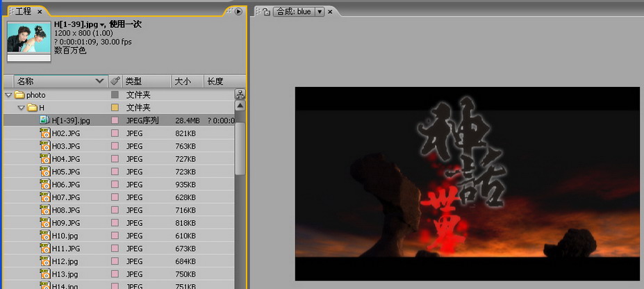Click the H11.JPG file icon
Screen dimensions: 644x289
pyautogui.click(x=44, y=249)
